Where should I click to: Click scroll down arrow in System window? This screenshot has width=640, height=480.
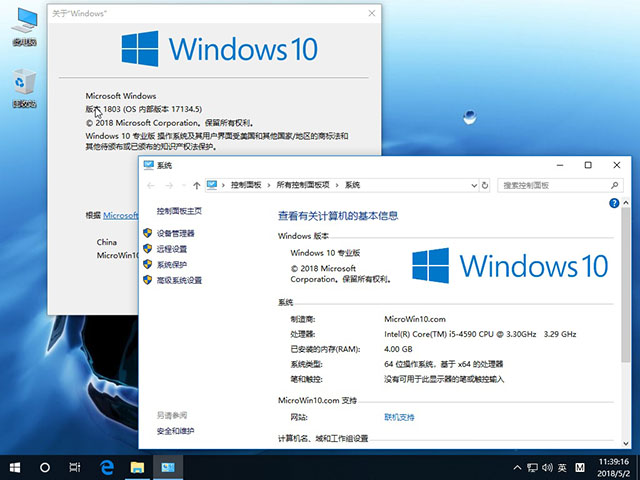[x=626, y=444]
